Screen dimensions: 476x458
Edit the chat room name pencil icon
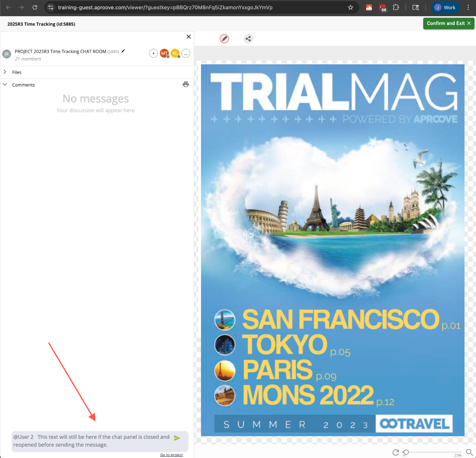(x=123, y=51)
